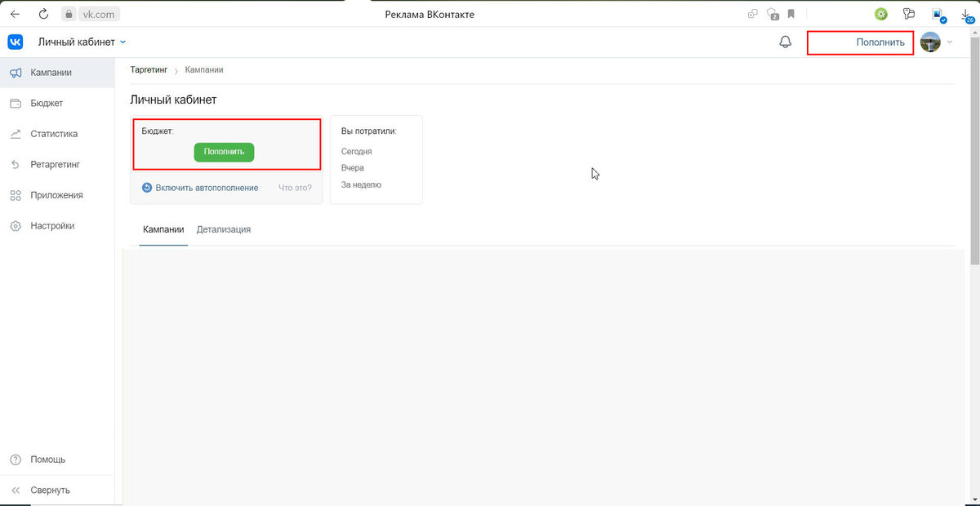Click the blue autorefill icon beside Включить автопополнение

tap(147, 188)
